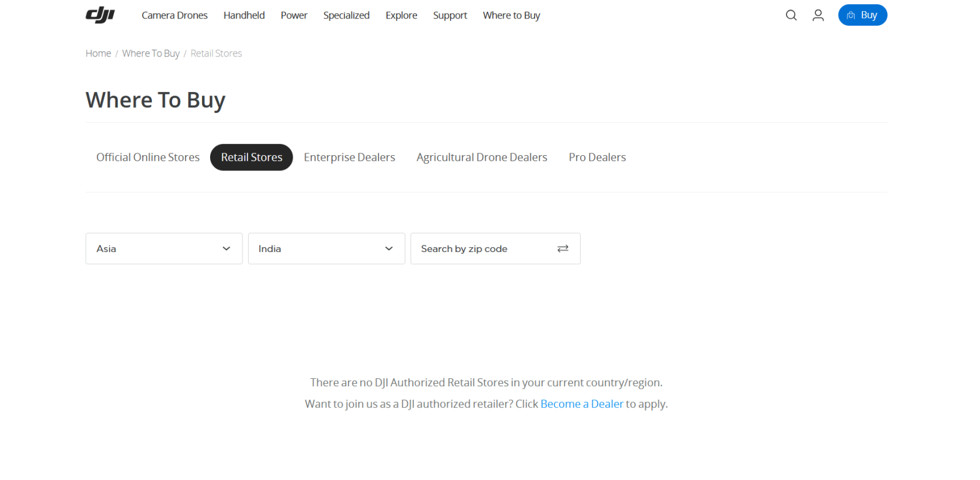
Task: Open Handheld menu
Action: (244, 15)
